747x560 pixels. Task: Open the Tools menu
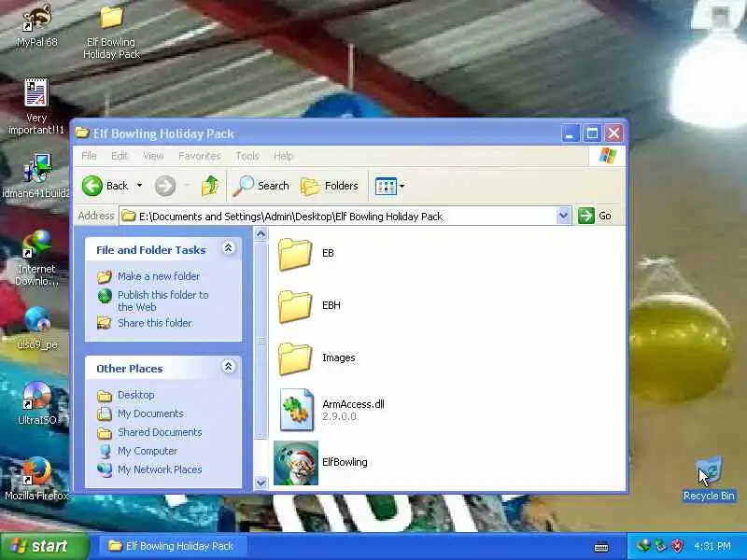(x=247, y=156)
